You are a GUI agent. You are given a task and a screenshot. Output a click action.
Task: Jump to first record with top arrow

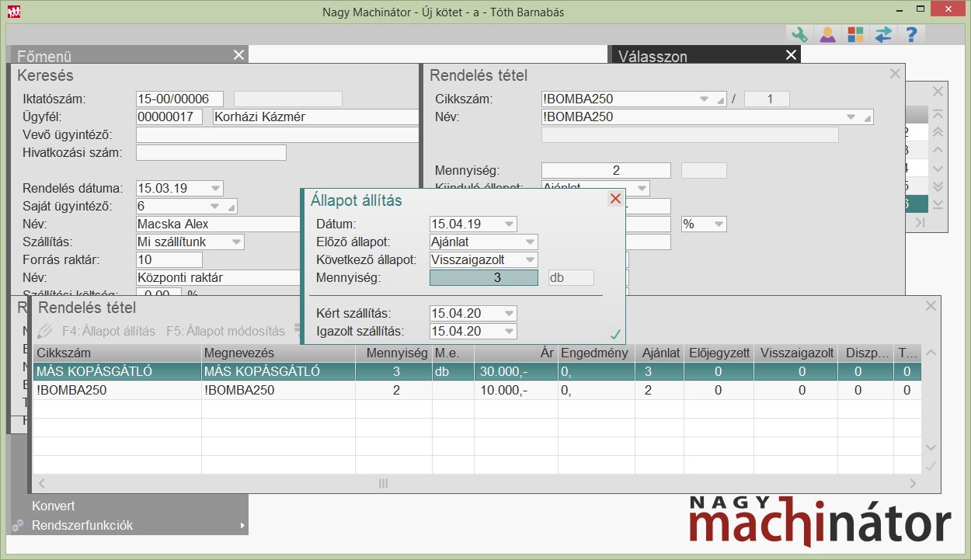point(938,114)
